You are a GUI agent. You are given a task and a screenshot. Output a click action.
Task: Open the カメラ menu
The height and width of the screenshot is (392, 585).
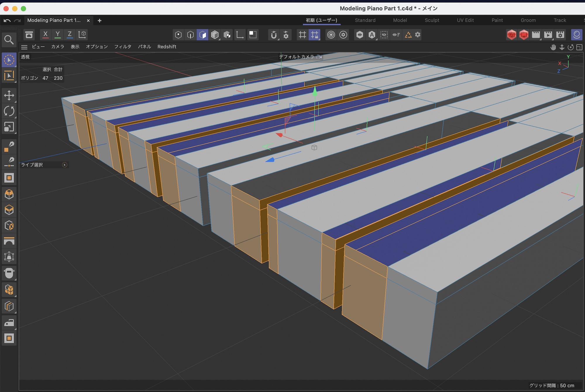58,47
